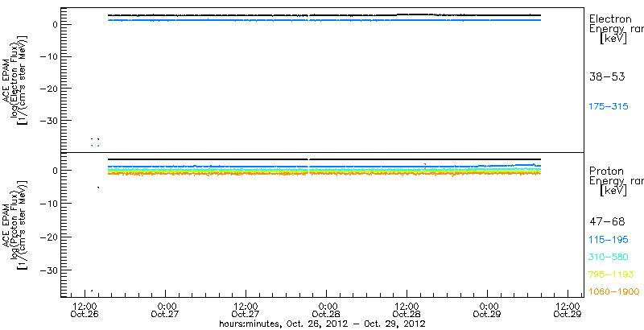Viewport: 644px width, 330px height.
Task: Click the black 38-53 keV electron flux trace
Action: 324,15
